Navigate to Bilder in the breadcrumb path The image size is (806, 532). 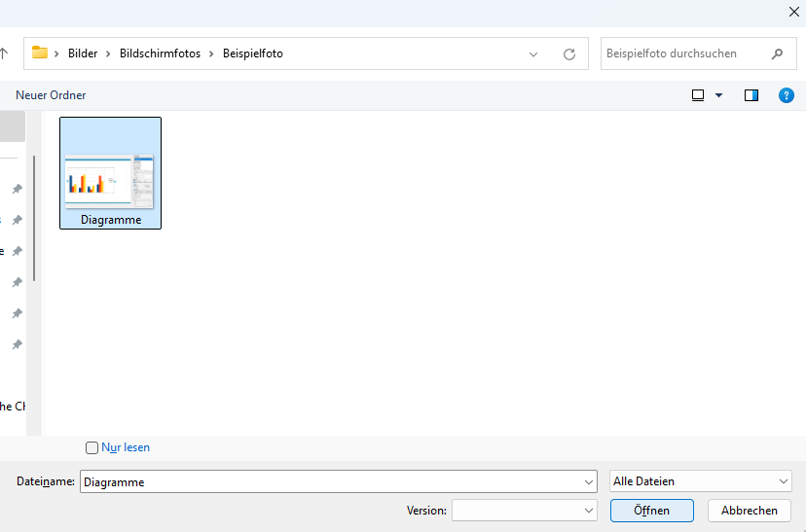pyautogui.click(x=83, y=53)
